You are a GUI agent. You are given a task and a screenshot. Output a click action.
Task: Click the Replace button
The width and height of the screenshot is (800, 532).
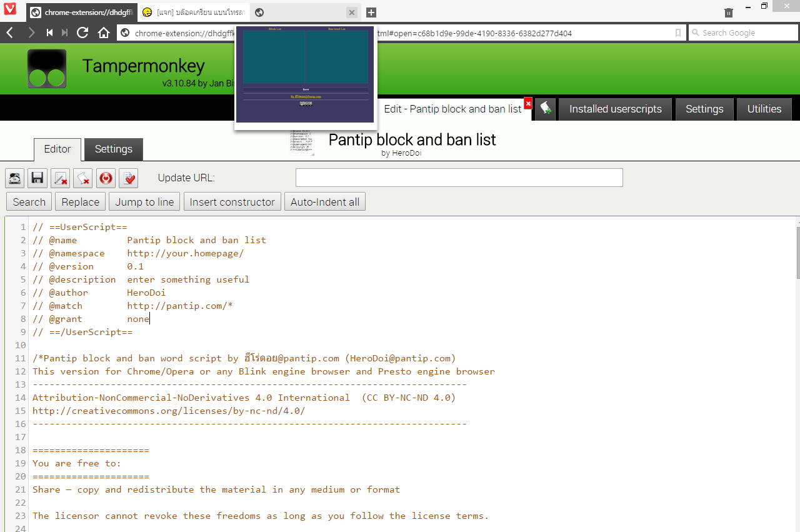[81, 202]
